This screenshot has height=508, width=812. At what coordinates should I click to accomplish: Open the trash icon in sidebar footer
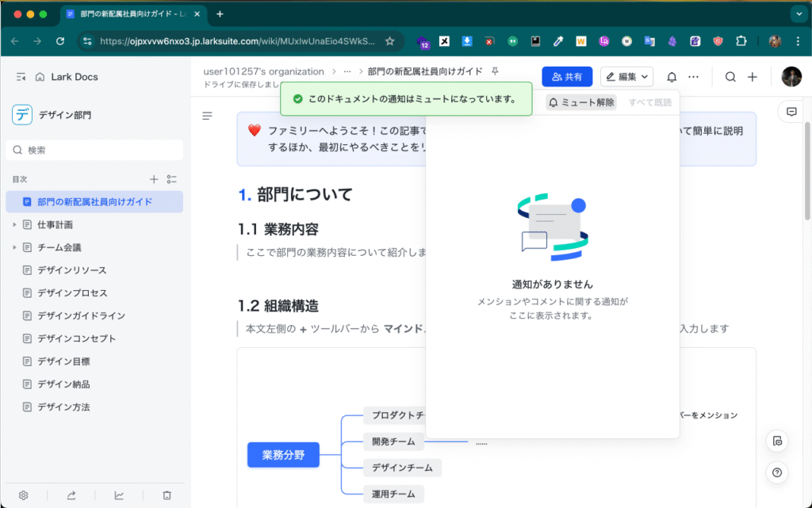167,495
